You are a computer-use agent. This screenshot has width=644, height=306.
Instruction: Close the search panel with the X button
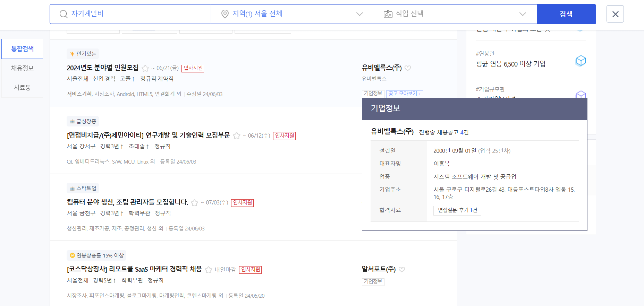tap(615, 14)
